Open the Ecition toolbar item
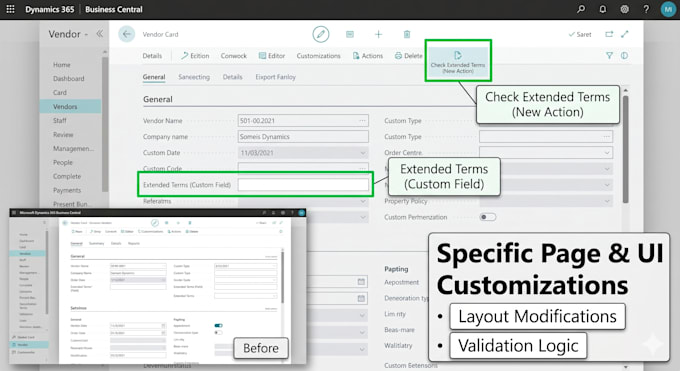This screenshot has width=680, height=371. click(195, 56)
